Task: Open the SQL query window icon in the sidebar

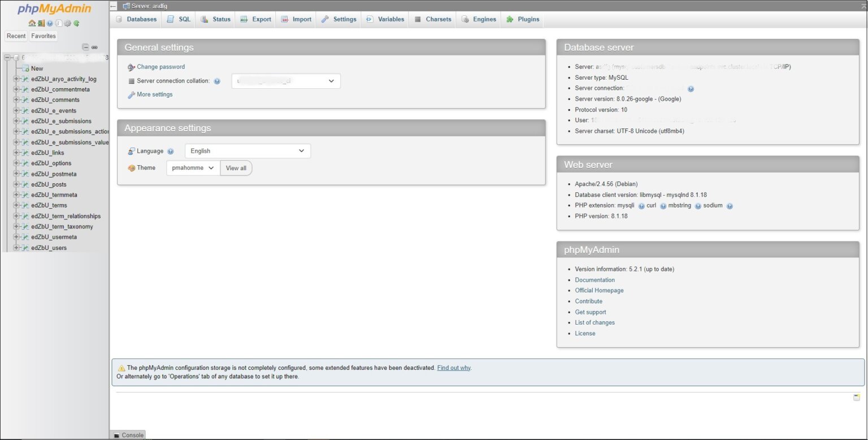Action: [x=58, y=24]
